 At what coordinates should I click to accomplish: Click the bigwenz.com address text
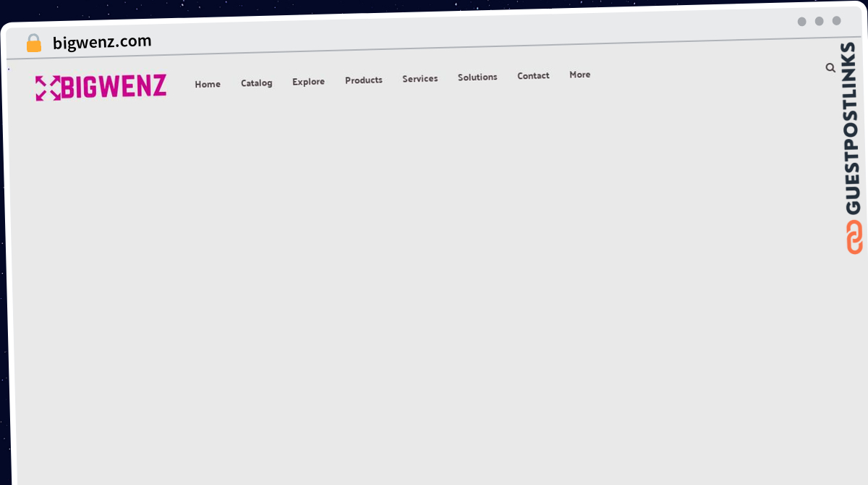(102, 42)
